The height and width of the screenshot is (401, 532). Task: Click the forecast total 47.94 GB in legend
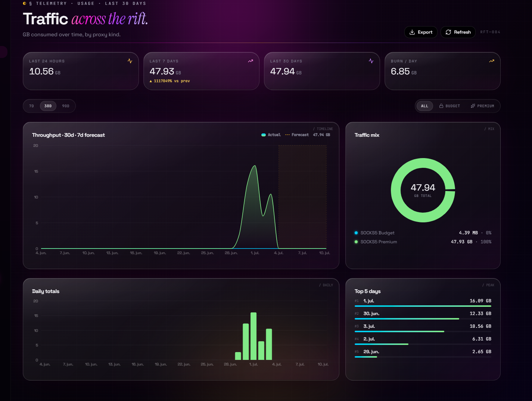tap(321, 135)
